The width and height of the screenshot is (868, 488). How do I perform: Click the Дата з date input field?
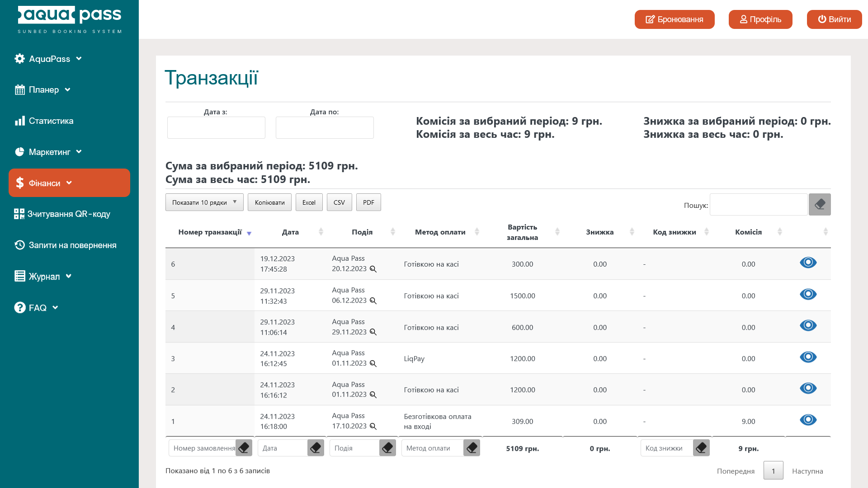coord(216,128)
